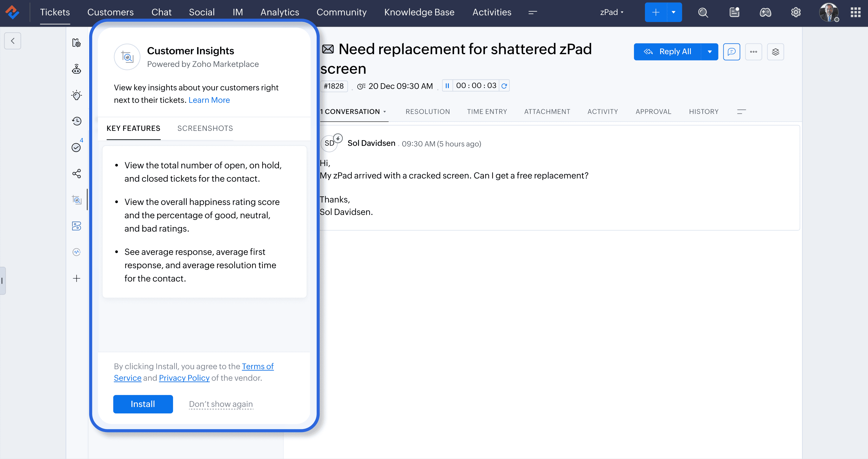Switch to the Screenshots tab
The height and width of the screenshot is (459, 868).
[205, 128]
